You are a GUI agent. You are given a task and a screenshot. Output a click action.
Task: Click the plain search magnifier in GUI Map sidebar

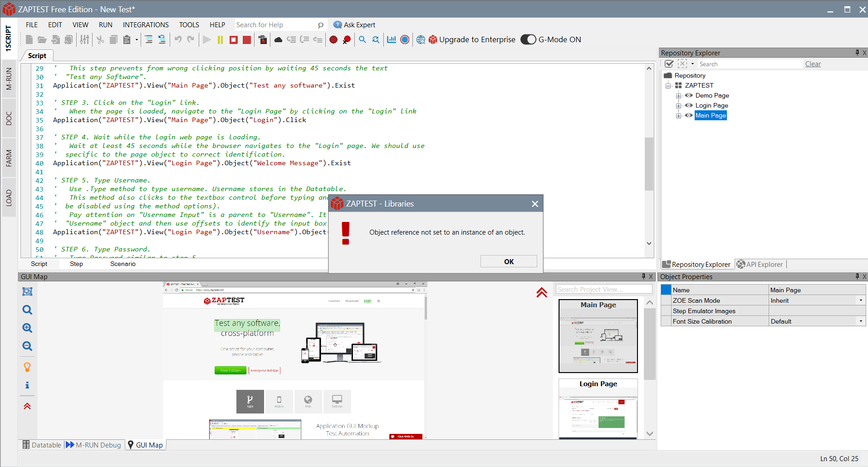click(x=27, y=310)
